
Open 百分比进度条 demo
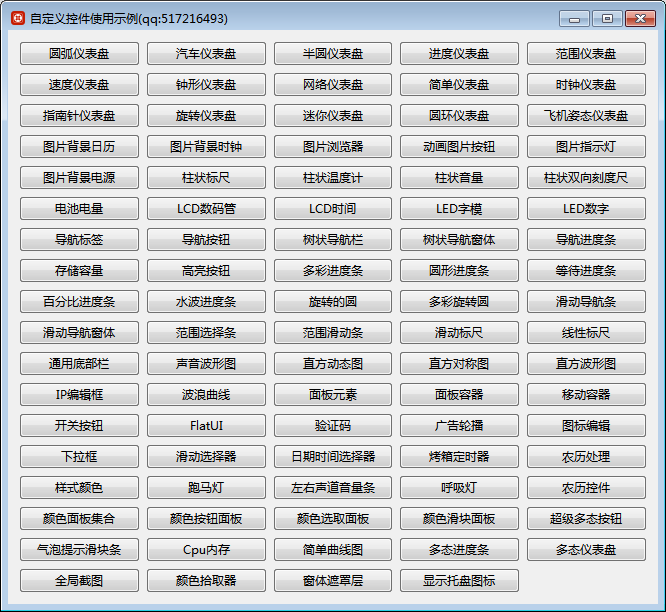coord(79,302)
